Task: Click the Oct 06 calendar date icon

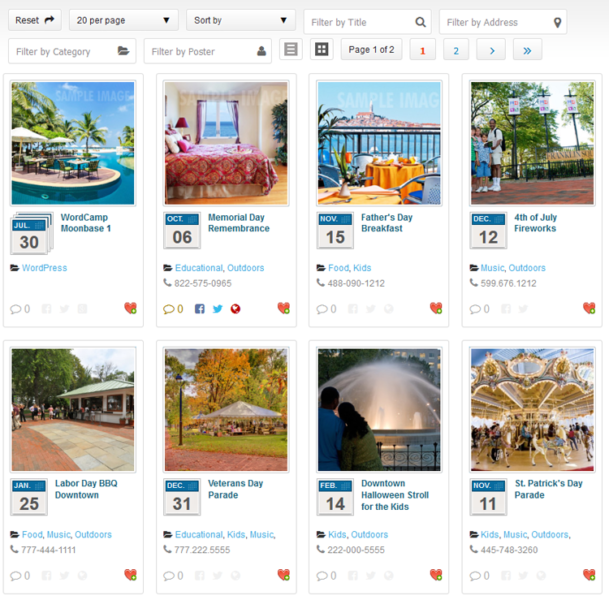Action: tap(182, 230)
